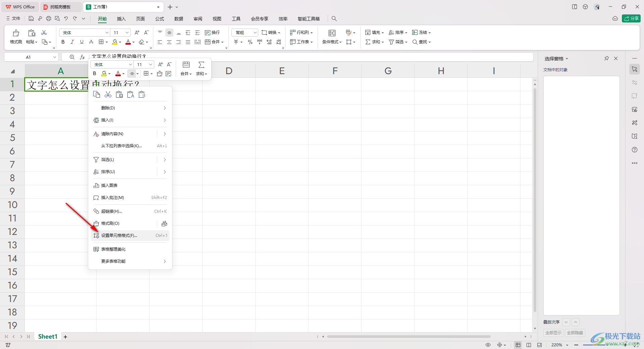
Task: Click percent style icon
Action: click(x=250, y=42)
